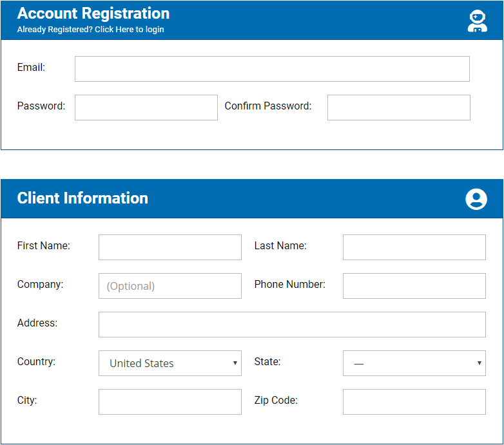This screenshot has width=504, height=445.
Task: Select the Password input field
Action: click(146, 108)
